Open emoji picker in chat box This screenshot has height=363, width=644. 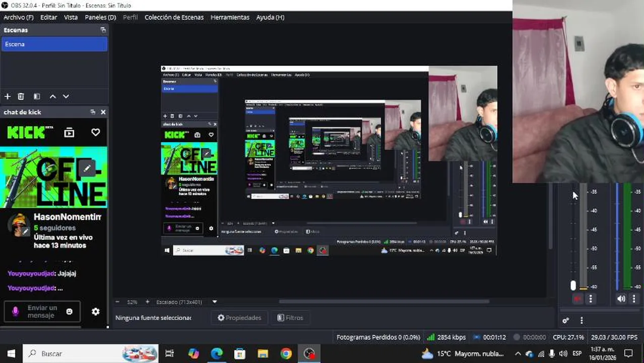70,312
